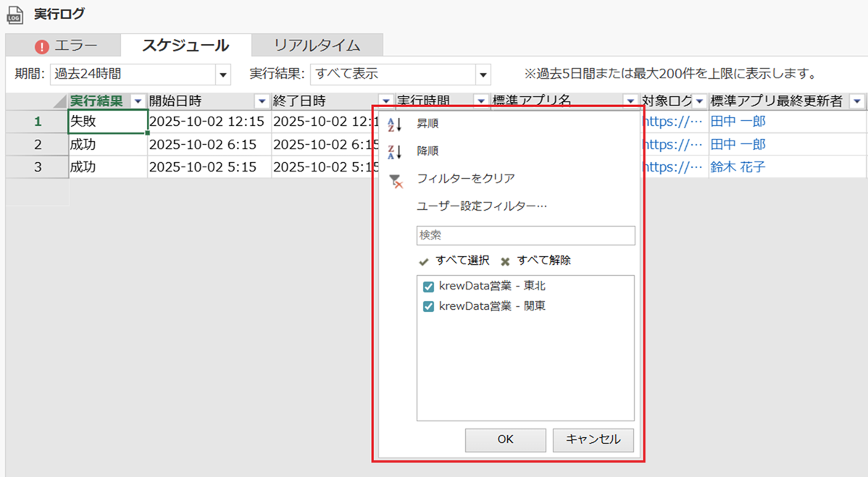Choose ユーザー設定フィルター menu entry

pyautogui.click(x=481, y=206)
